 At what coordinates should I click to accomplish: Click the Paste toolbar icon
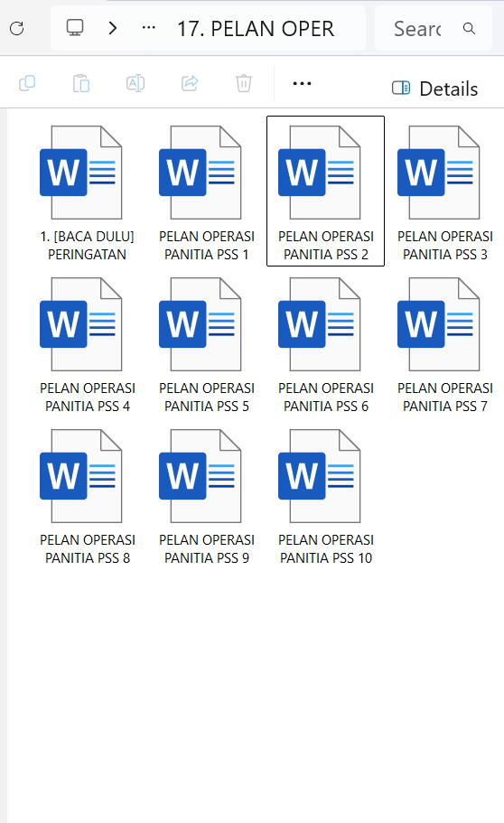[x=81, y=83]
